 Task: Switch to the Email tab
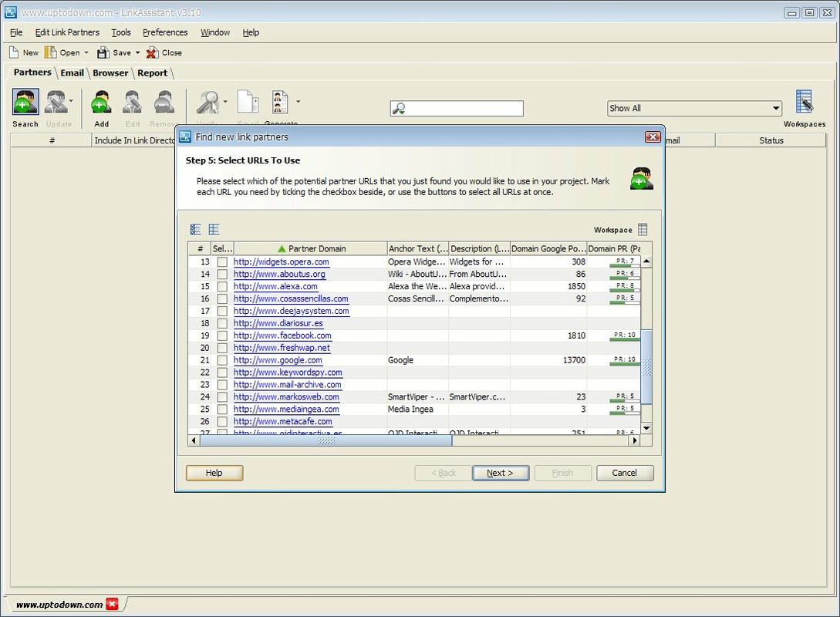pyautogui.click(x=72, y=72)
